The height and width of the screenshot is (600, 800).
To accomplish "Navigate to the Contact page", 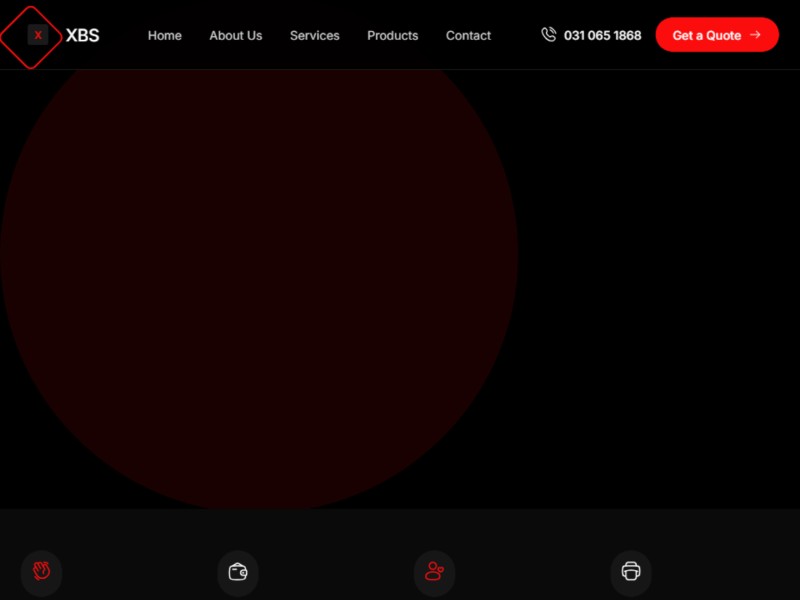I will pos(468,35).
